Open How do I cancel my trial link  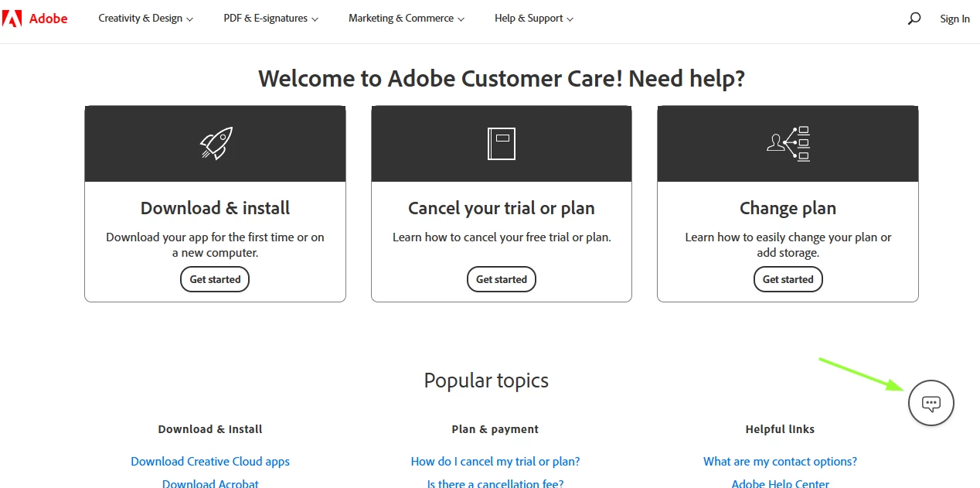click(495, 462)
